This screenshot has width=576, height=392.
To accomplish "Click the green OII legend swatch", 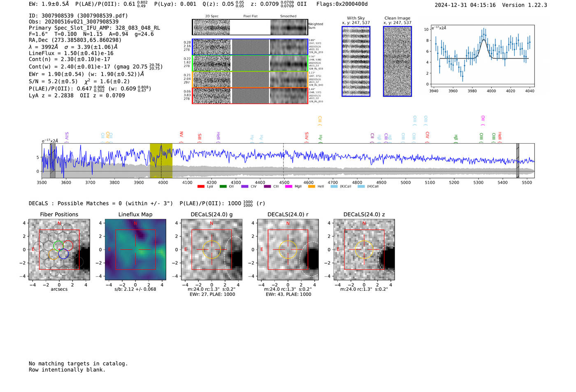I will (x=223, y=186).
